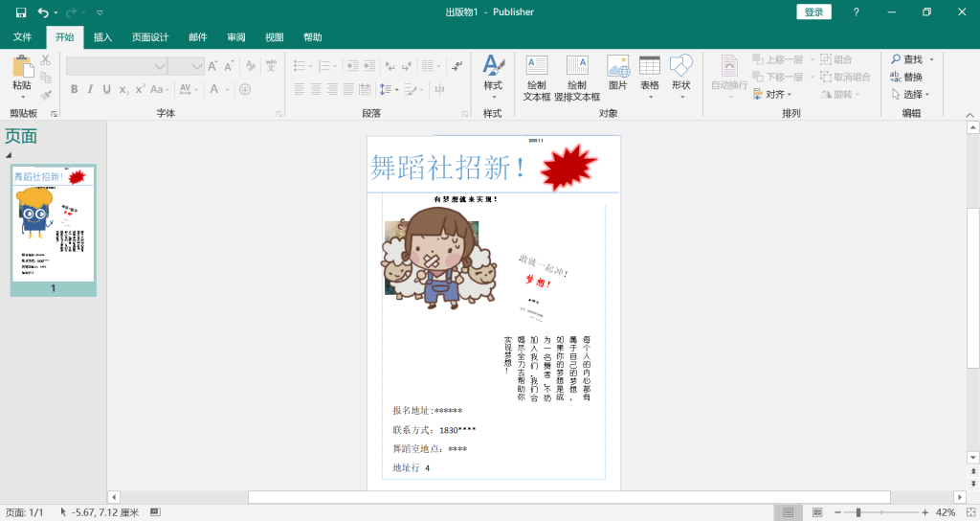980x521 pixels.
Task: Click the Save icon in title bar
Action: 21,12
